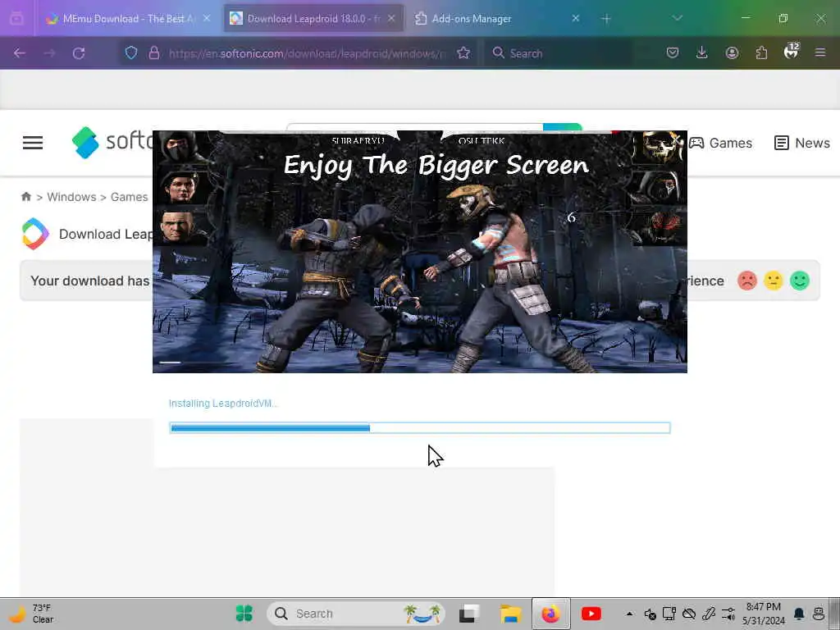Switch to the MEmu Download tab
Viewport: 840px width, 630px height.
pyautogui.click(x=129, y=19)
